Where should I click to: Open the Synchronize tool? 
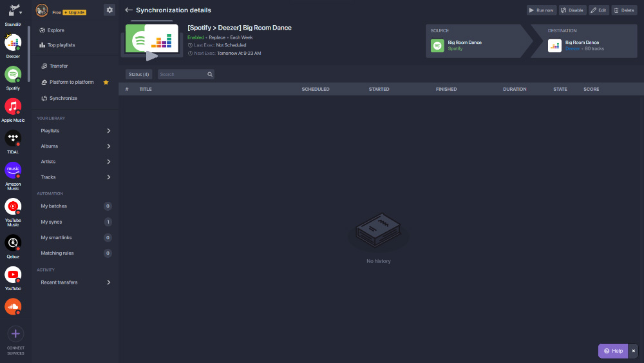click(59, 98)
